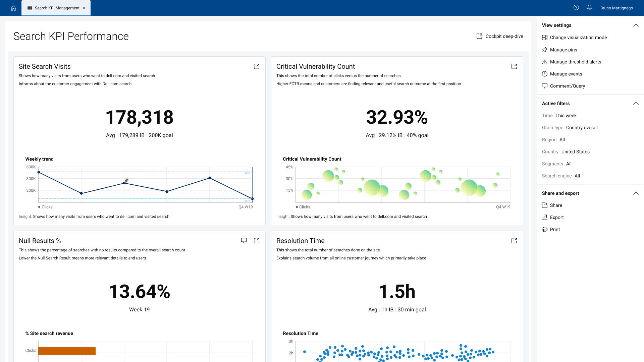This screenshot has width=644, height=362.
Task: Click the Resolution Time card title
Action: click(x=301, y=241)
